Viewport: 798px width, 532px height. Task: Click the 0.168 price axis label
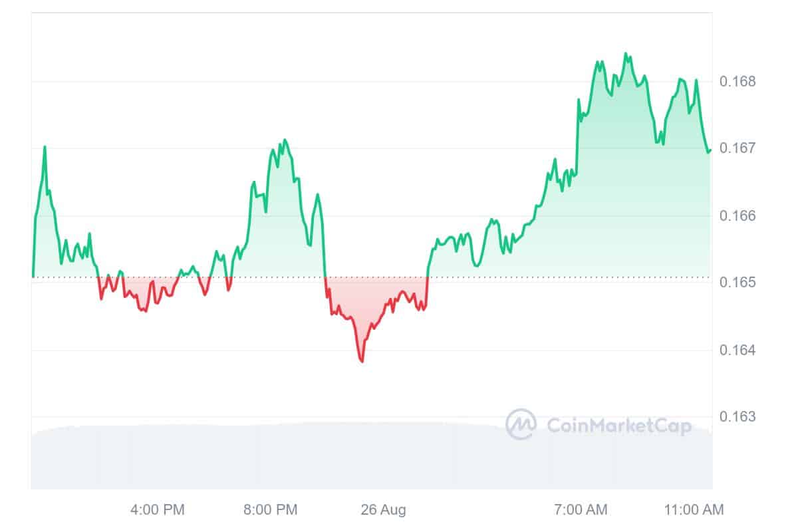737,82
